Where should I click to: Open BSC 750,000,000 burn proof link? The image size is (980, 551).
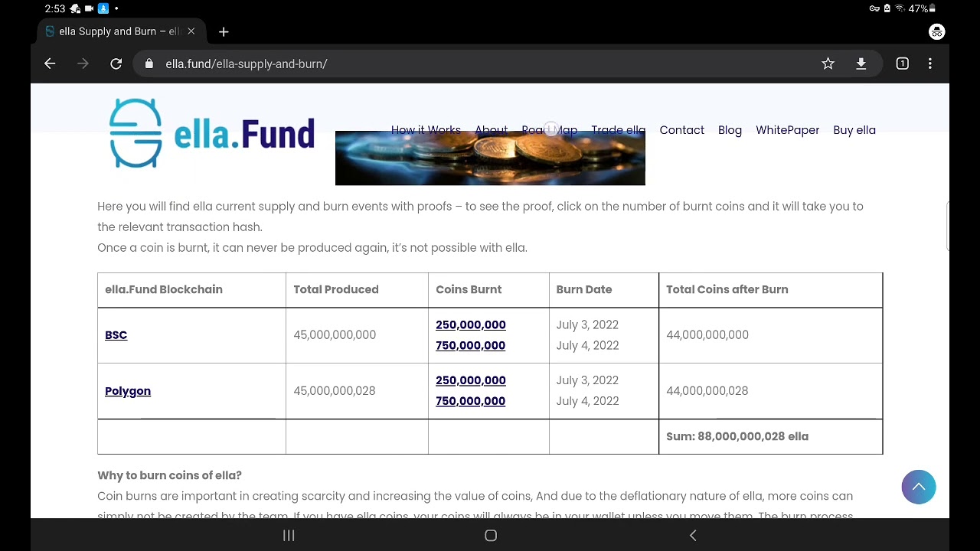point(471,345)
